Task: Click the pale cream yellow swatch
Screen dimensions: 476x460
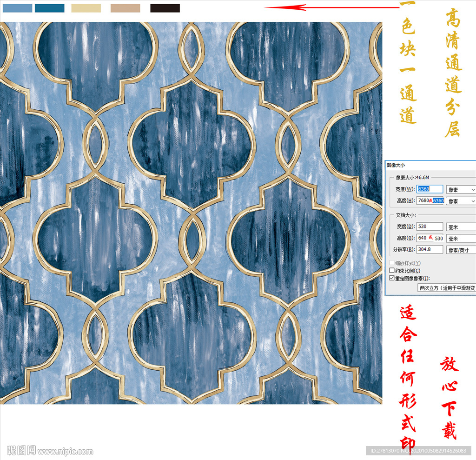Action: pyautogui.click(x=86, y=8)
